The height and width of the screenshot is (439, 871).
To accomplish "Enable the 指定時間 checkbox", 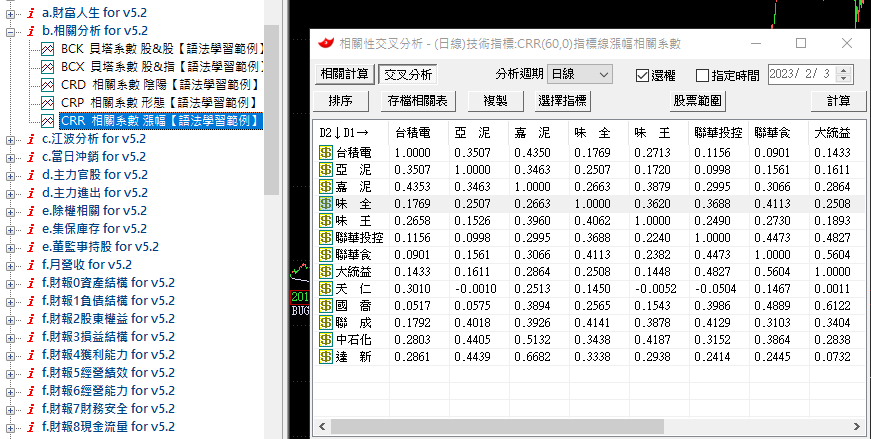I will click(702, 75).
